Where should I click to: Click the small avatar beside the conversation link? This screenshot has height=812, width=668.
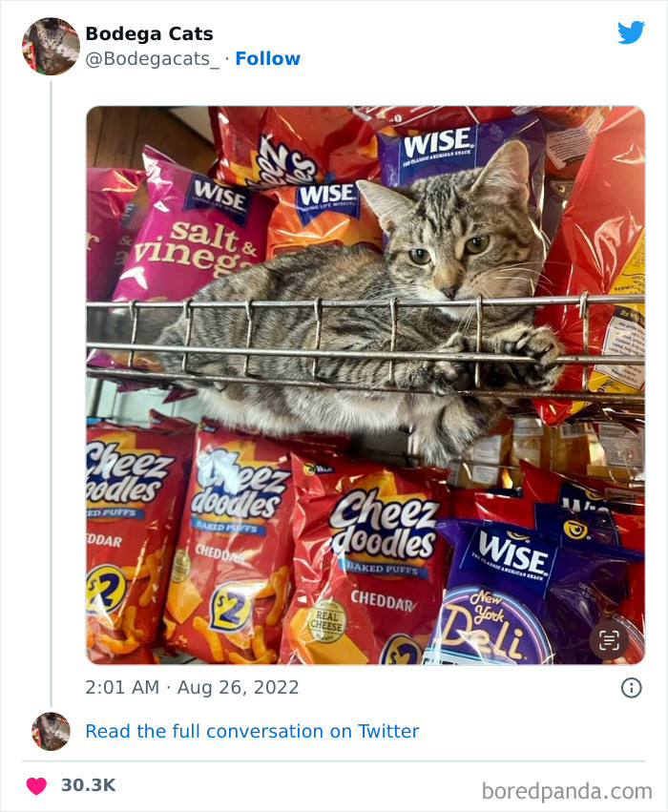tap(50, 731)
